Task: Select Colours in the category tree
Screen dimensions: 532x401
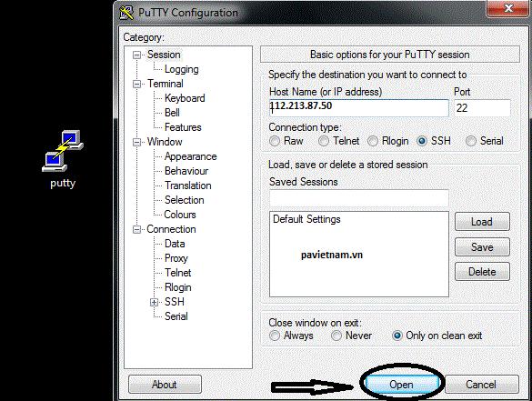Action: point(180,215)
